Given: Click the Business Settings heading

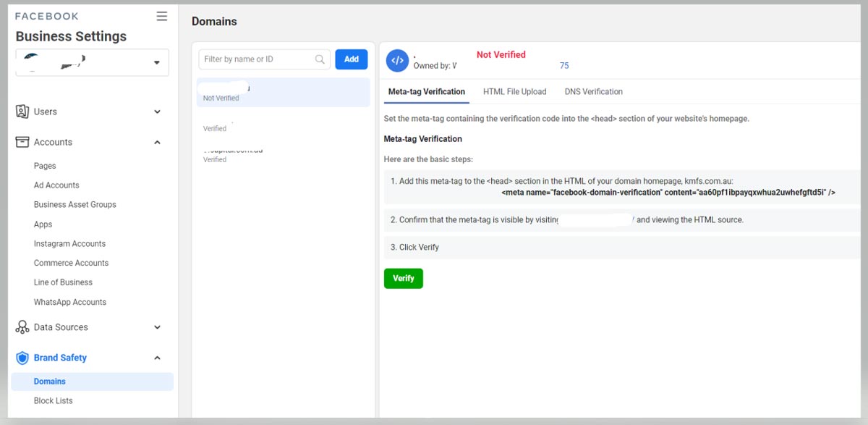Looking at the screenshot, I should 71,36.
